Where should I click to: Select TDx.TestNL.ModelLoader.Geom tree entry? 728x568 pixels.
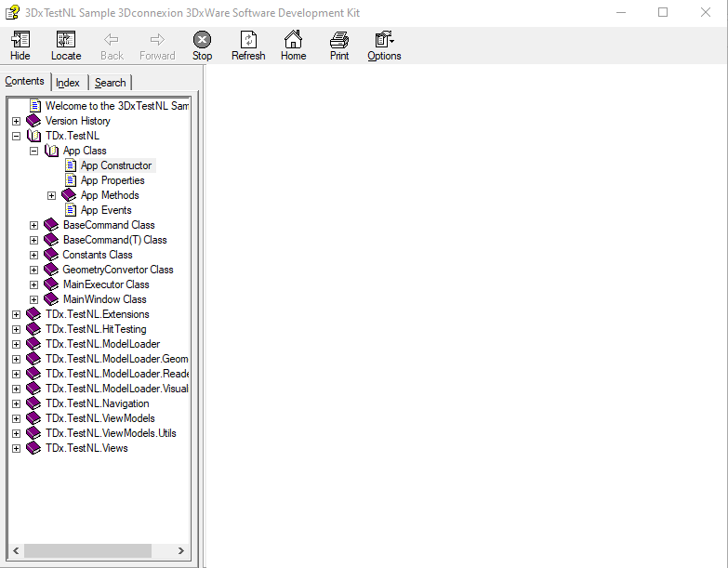tap(117, 359)
